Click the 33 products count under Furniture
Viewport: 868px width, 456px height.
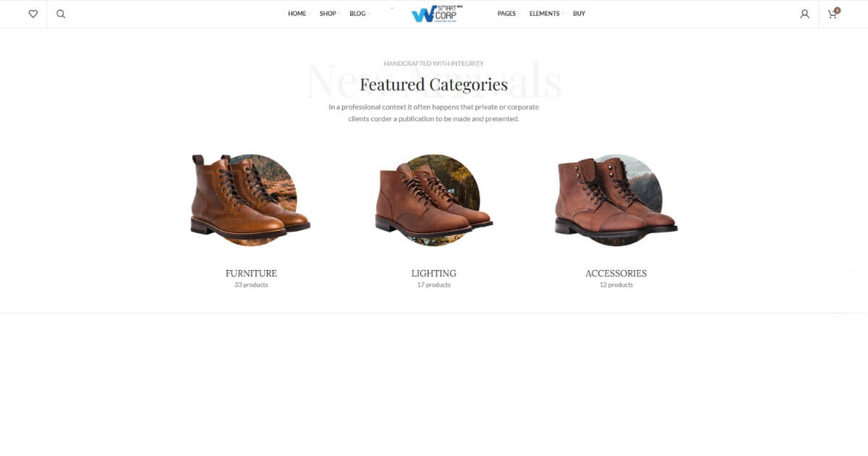[251, 285]
